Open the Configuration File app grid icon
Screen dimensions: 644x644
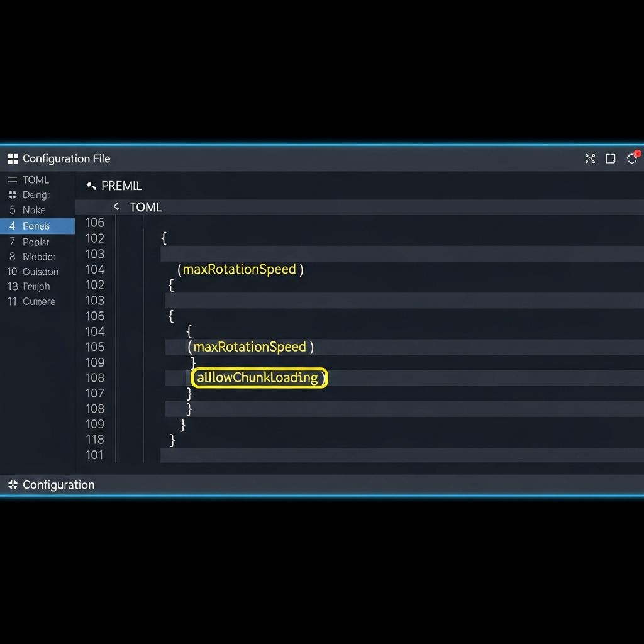tap(13, 158)
